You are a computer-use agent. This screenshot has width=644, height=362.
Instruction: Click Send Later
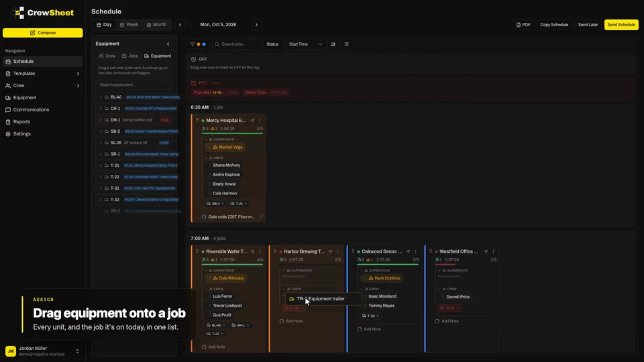click(588, 25)
